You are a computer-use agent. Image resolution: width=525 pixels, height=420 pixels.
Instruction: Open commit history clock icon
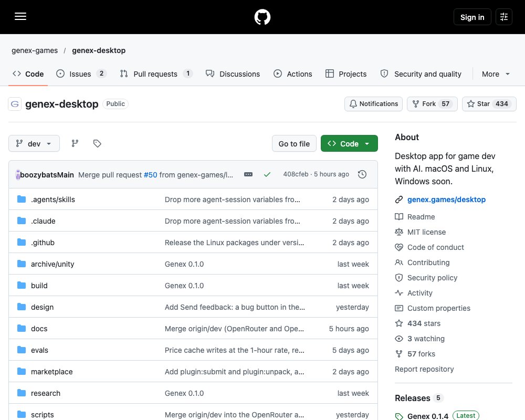coord(362,174)
